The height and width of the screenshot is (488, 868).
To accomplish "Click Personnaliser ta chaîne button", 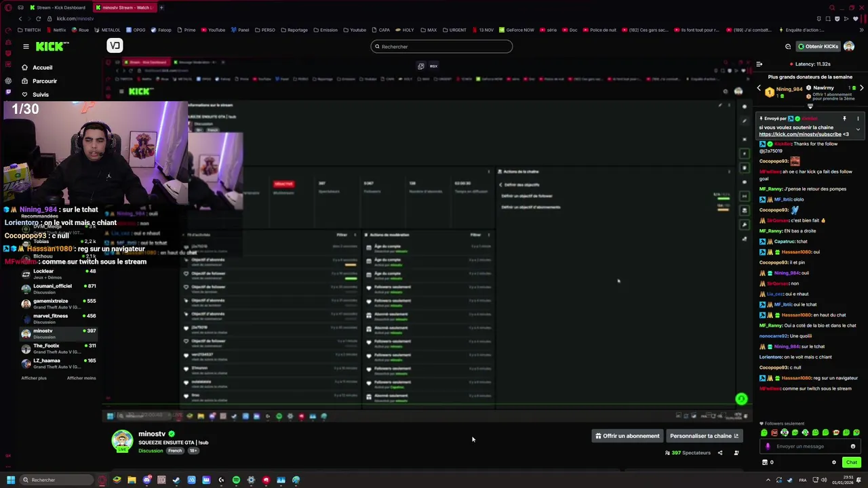I will pyautogui.click(x=704, y=436).
